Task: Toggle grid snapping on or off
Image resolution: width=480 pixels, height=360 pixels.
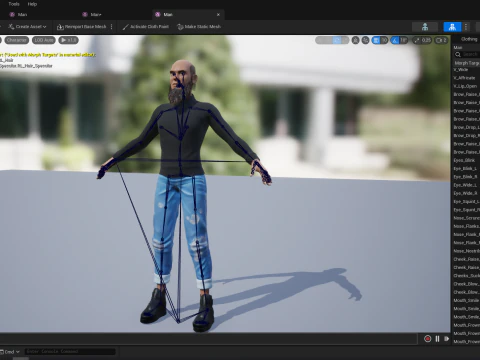Action: (x=376, y=40)
